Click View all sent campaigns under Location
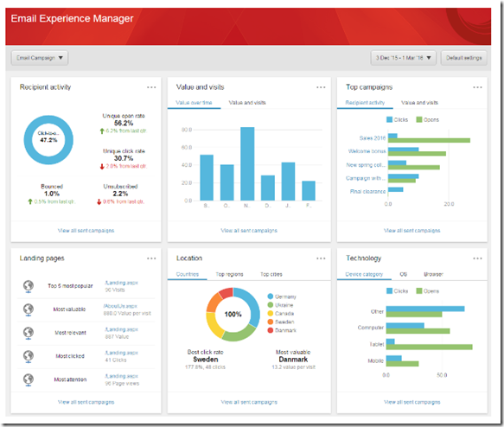504x427 pixels. click(x=249, y=402)
